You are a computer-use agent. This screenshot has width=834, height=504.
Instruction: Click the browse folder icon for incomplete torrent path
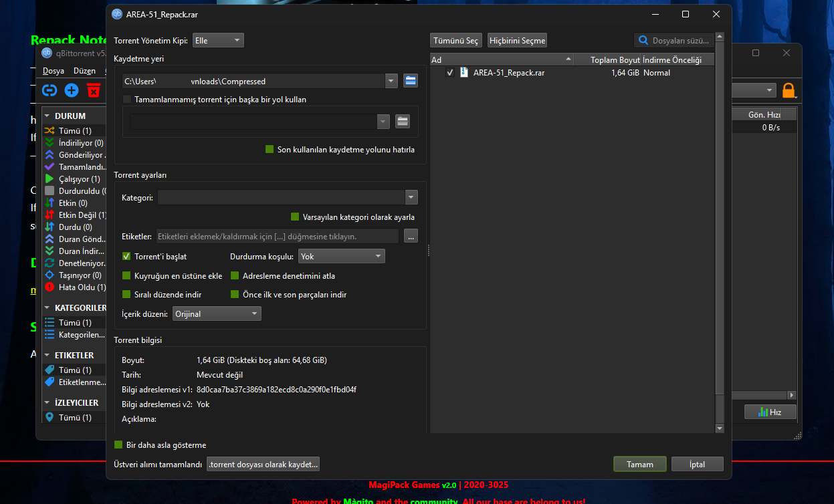coord(402,121)
